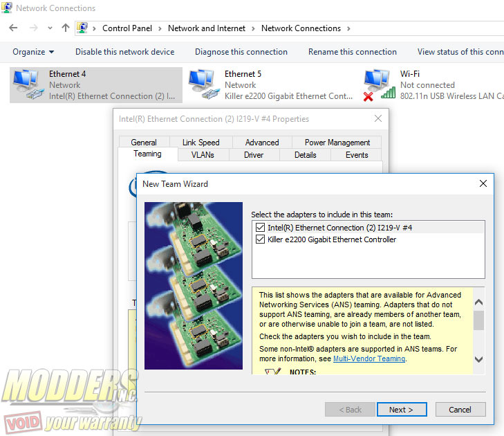Open the recent locations dropdown chevron
The width and height of the screenshot is (504, 436).
(x=50, y=28)
